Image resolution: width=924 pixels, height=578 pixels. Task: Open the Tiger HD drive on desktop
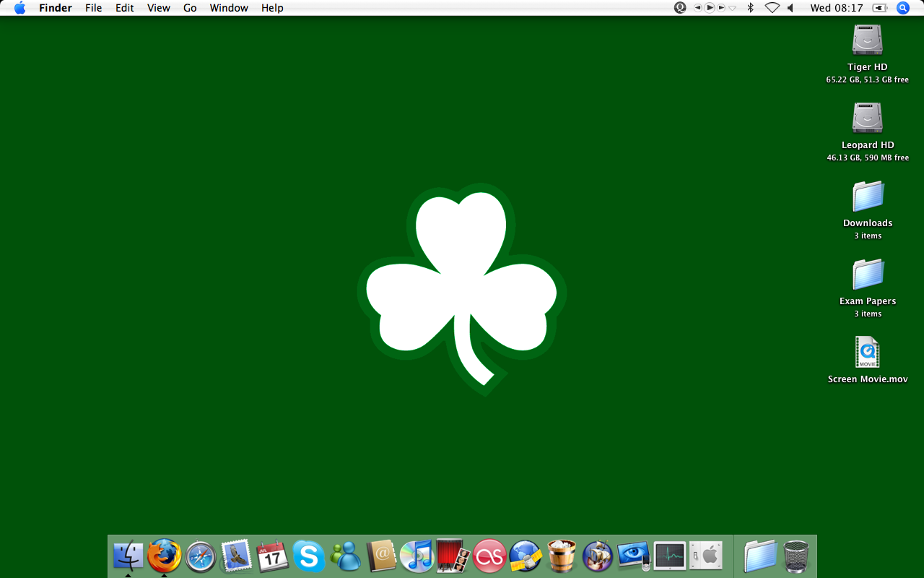click(868, 40)
